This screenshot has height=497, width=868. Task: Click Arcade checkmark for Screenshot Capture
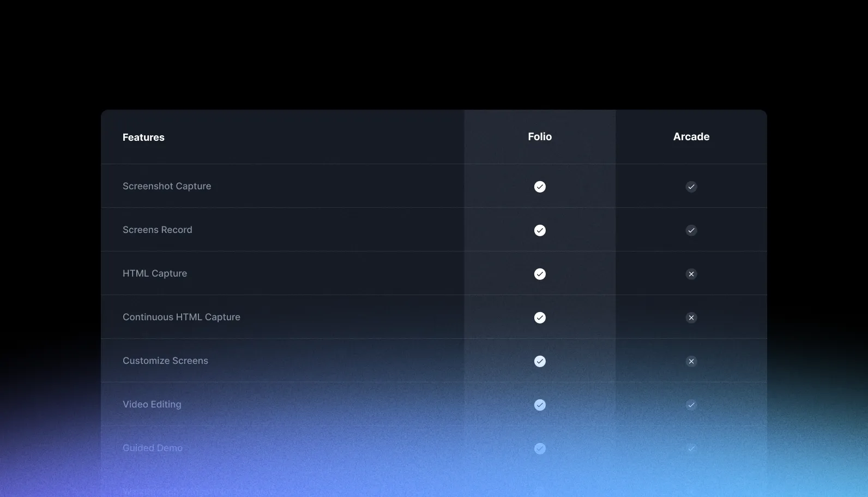[x=691, y=187]
